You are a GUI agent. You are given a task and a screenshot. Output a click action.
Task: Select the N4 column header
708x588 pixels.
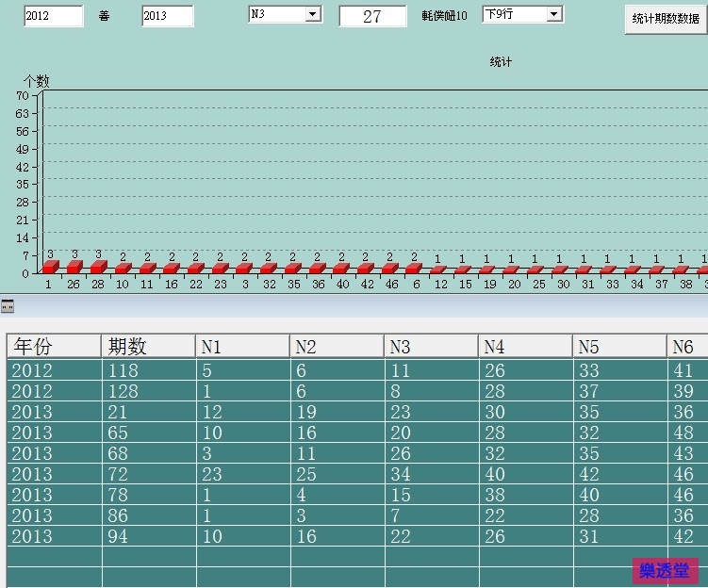click(x=525, y=346)
